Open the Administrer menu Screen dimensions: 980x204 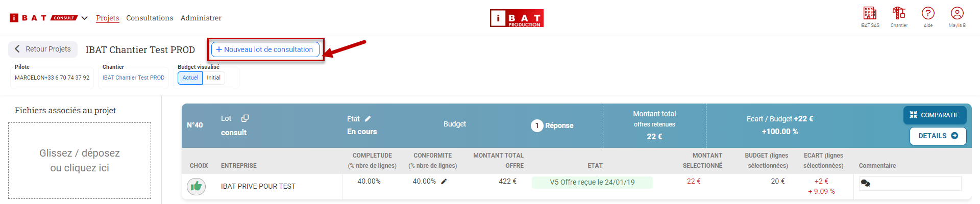(201, 18)
